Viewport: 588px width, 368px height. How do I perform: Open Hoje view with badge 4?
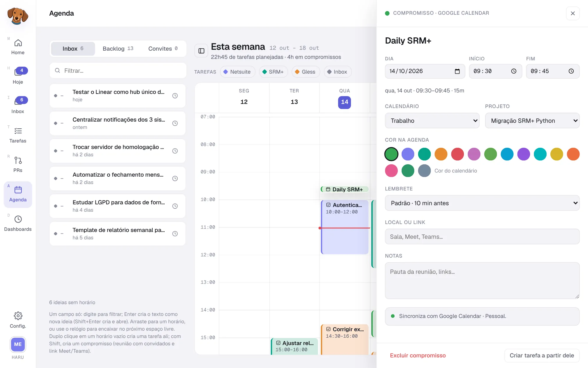coord(18,77)
